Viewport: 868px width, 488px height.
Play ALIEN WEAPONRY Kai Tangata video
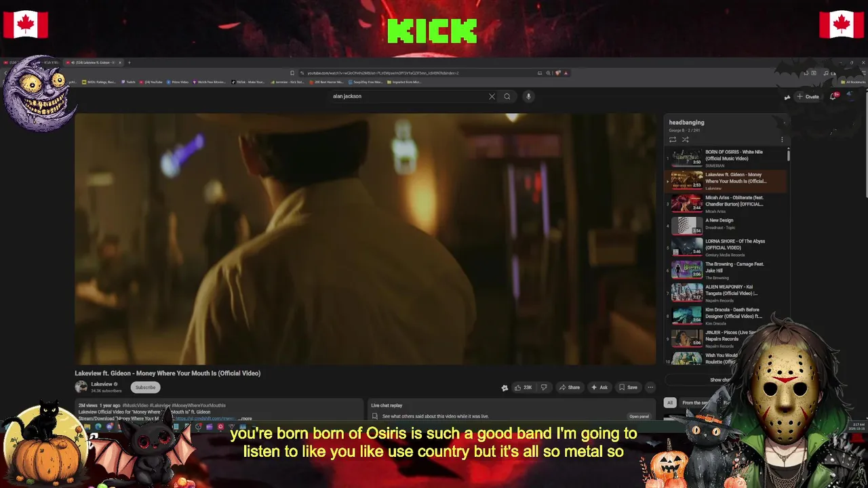point(726,292)
